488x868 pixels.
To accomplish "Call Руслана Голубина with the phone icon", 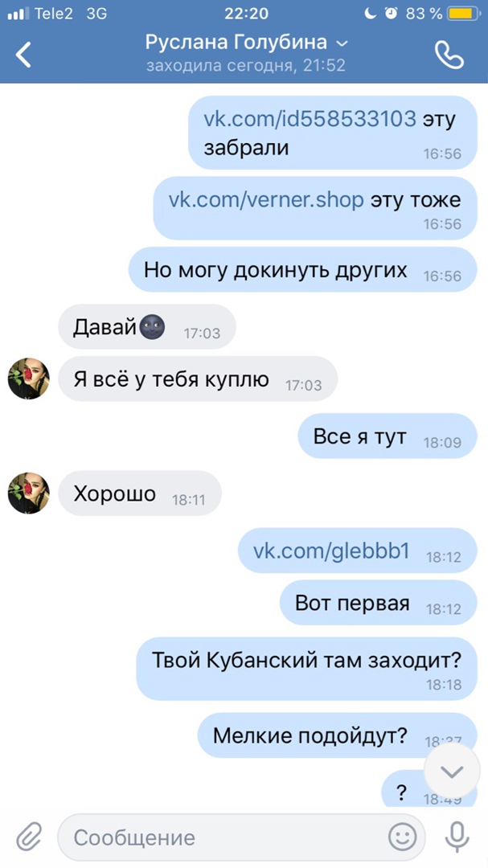I will click(x=449, y=55).
